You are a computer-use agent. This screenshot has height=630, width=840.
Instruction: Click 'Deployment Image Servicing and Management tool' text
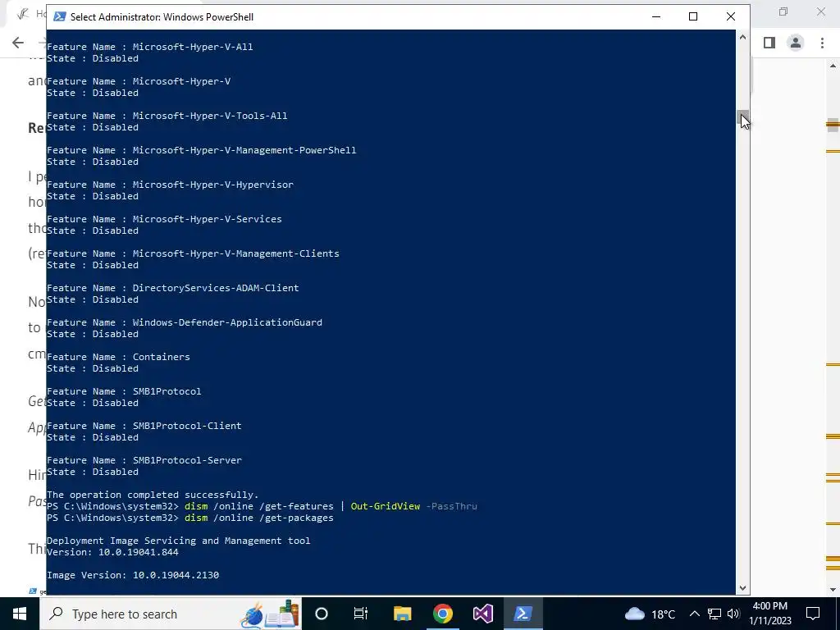(178, 541)
